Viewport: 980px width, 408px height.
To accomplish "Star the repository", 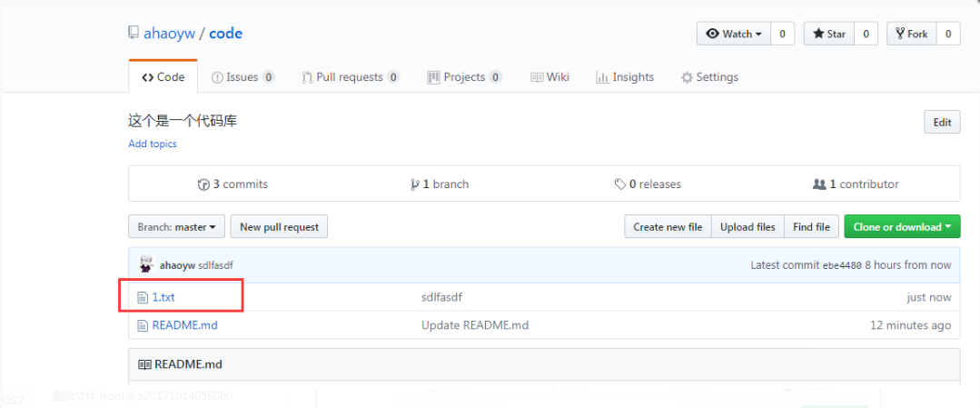I will coord(828,34).
